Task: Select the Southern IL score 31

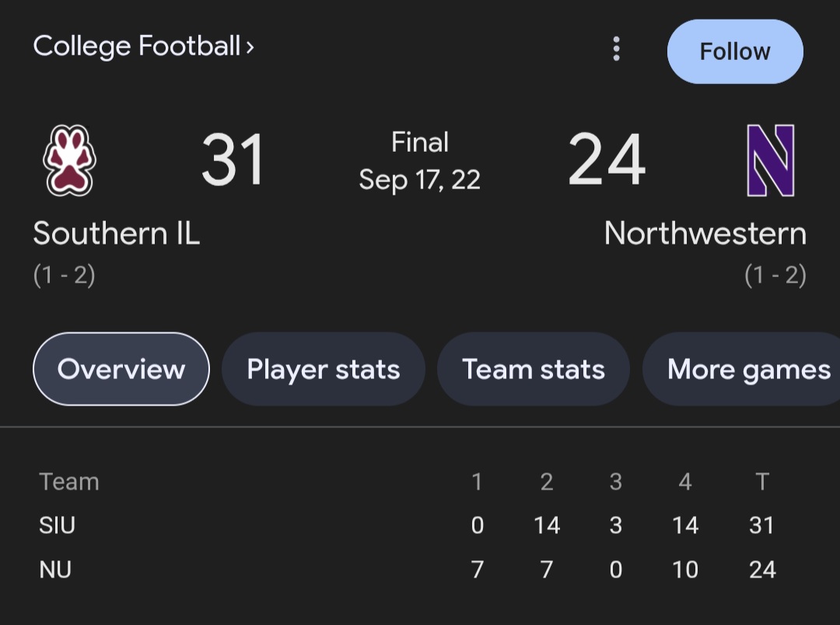Action: click(233, 160)
